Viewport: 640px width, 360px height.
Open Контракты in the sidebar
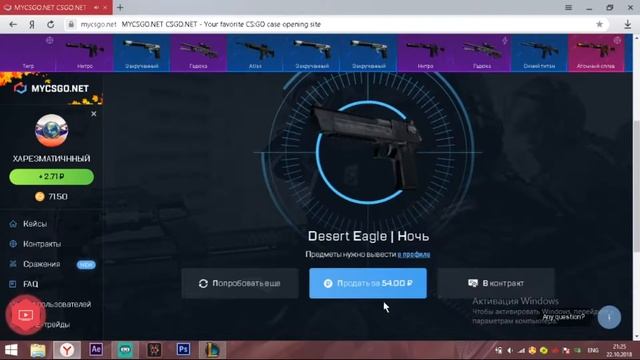click(42, 244)
